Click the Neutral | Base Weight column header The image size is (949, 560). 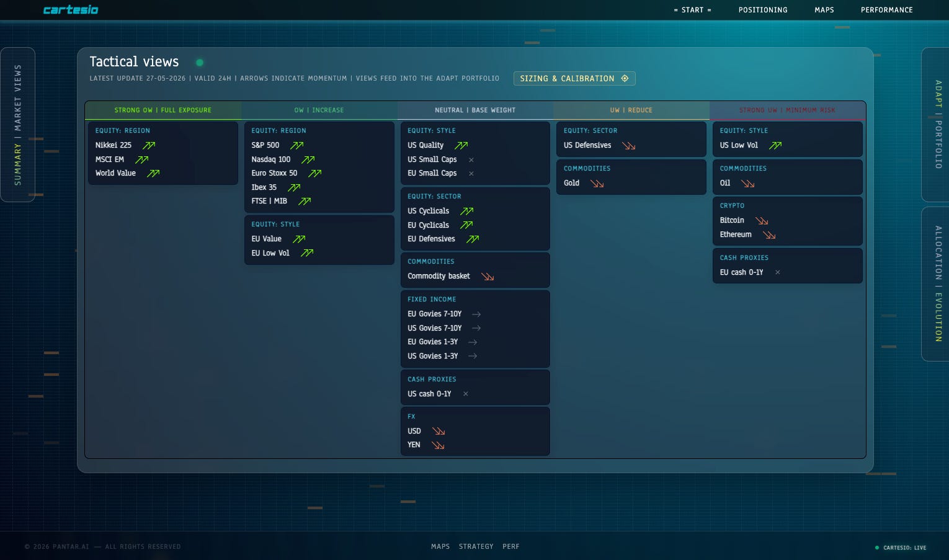tap(475, 110)
